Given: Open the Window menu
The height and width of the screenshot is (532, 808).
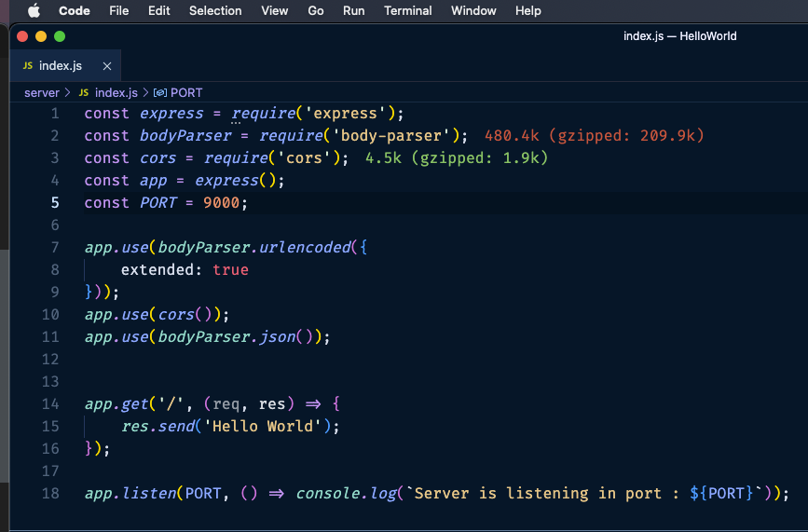Looking at the screenshot, I should pyautogui.click(x=473, y=11).
